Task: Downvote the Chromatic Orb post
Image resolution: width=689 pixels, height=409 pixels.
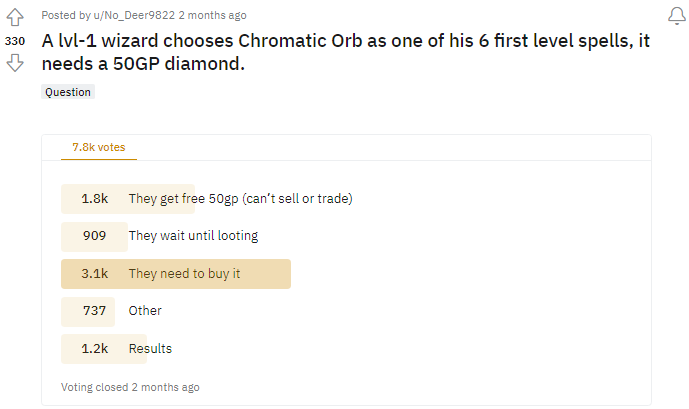Action: 15,63
